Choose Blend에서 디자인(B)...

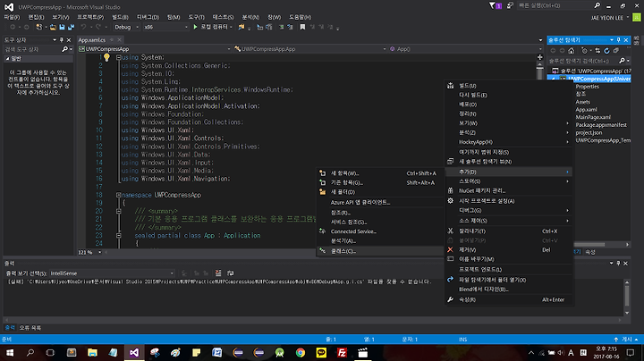pos(509,290)
